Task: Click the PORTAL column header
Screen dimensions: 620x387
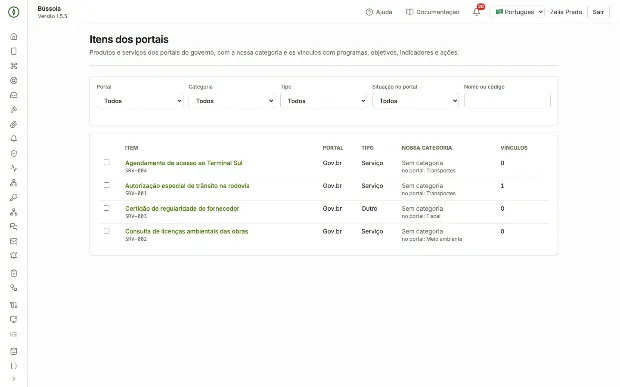Action: [x=333, y=148]
